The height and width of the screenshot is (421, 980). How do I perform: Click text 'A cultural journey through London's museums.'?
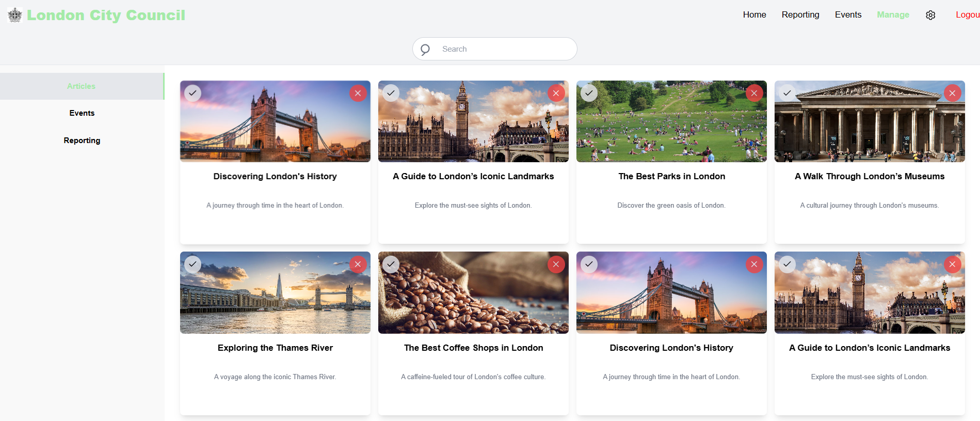870,205
